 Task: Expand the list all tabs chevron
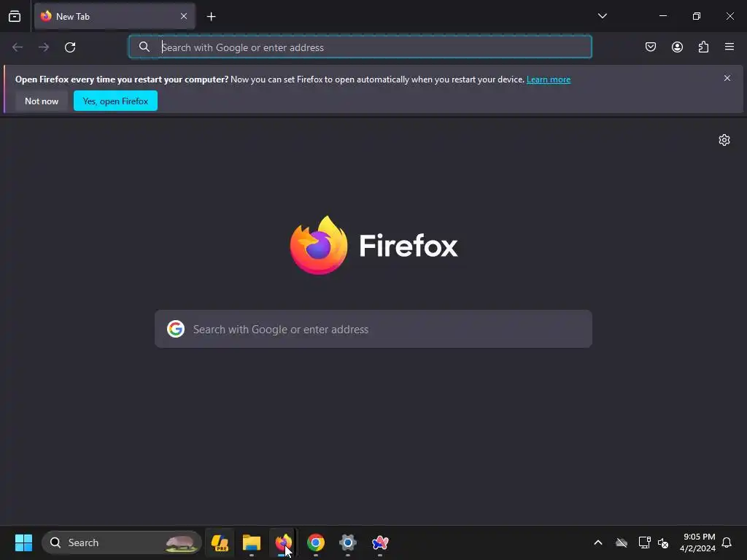602,16
